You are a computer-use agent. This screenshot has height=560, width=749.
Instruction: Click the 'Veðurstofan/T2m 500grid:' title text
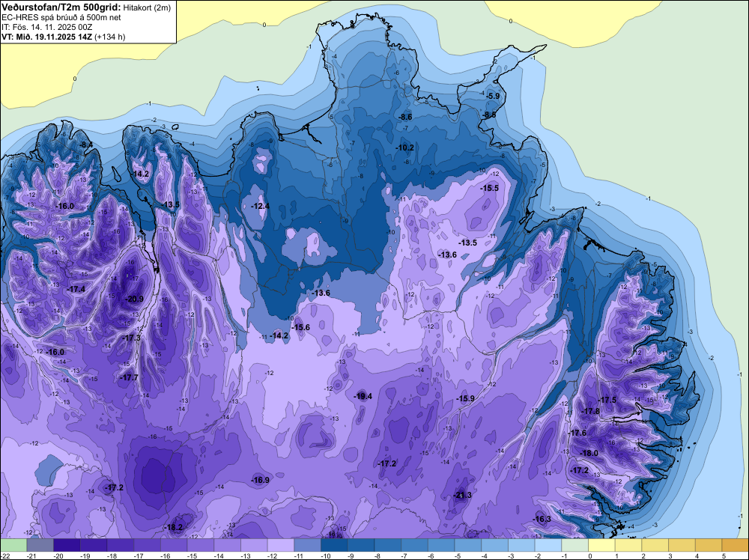[x=61, y=7]
